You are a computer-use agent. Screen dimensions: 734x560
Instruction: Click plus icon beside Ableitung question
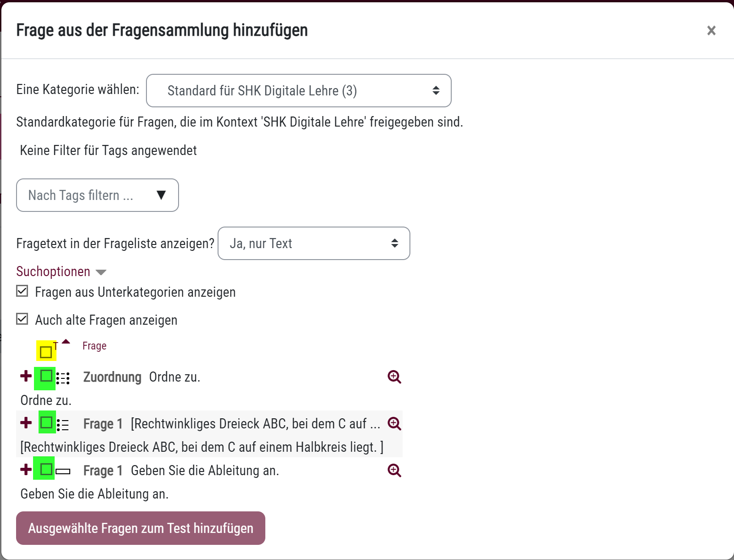point(26,470)
